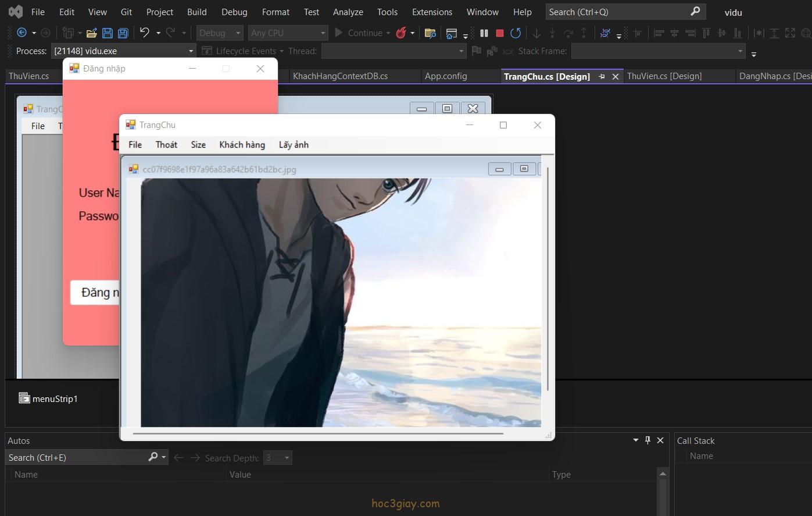812x516 pixels.
Task: Click the Stop Debugging red square
Action: [499, 33]
